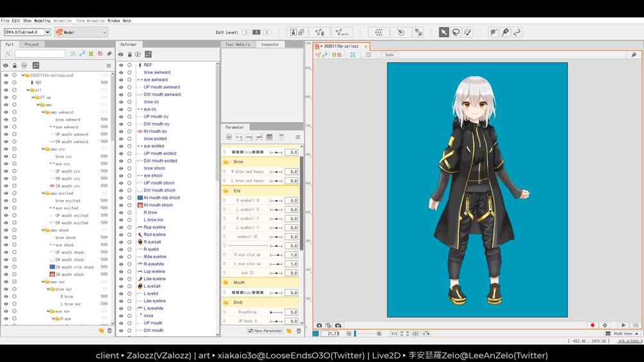Click the Edit mesh manually icon
The image size is (644, 362).
pyautogui.click(x=320, y=32)
